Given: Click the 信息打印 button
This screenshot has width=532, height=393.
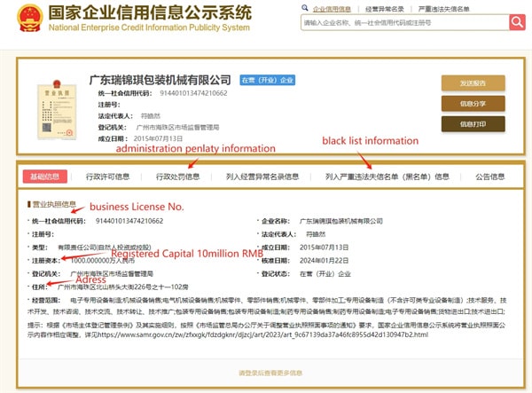Looking at the screenshot, I should point(473,124).
